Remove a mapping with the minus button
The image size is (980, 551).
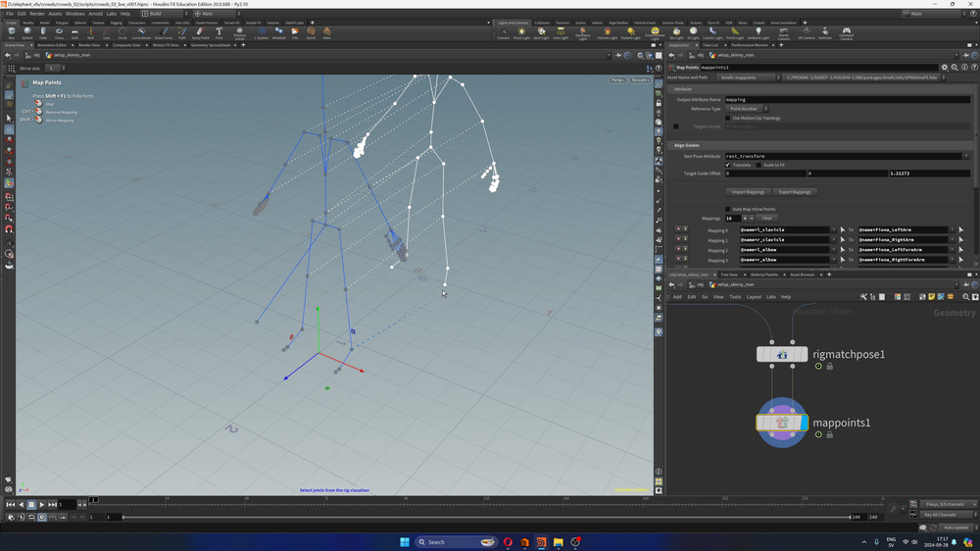(752, 219)
